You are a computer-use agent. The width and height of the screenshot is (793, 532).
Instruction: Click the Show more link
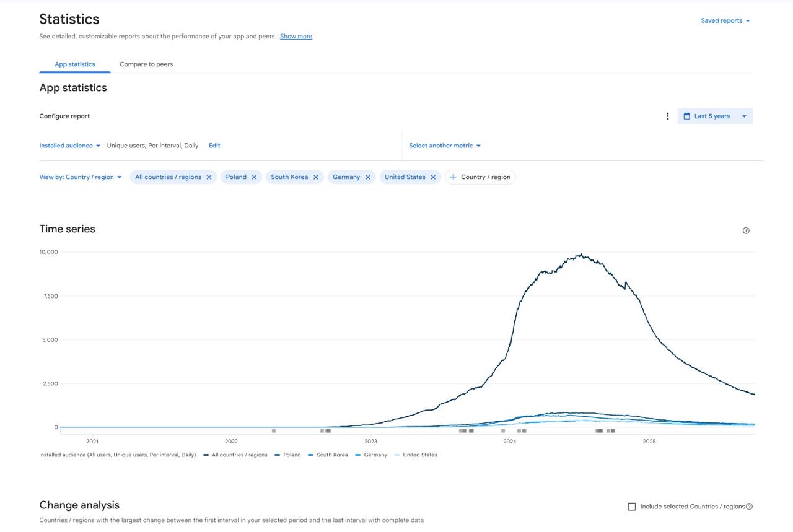pyautogui.click(x=296, y=37)
